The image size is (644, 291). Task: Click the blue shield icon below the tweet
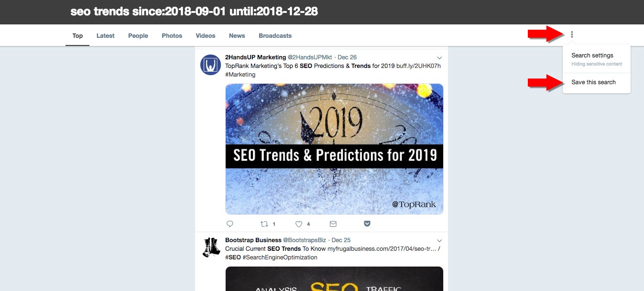[367, 223]
